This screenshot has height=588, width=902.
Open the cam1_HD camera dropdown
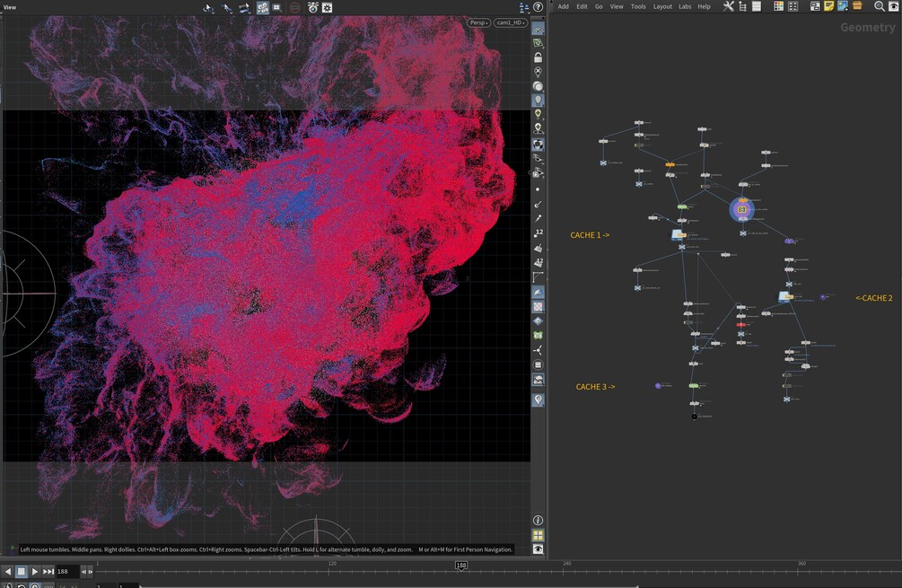click(511, 22)
